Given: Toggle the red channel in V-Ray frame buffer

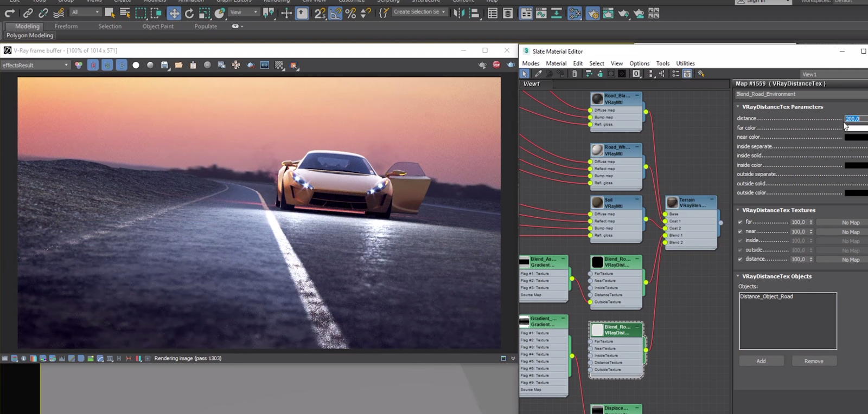Looking at the screenshot, I should pos(93,66).
